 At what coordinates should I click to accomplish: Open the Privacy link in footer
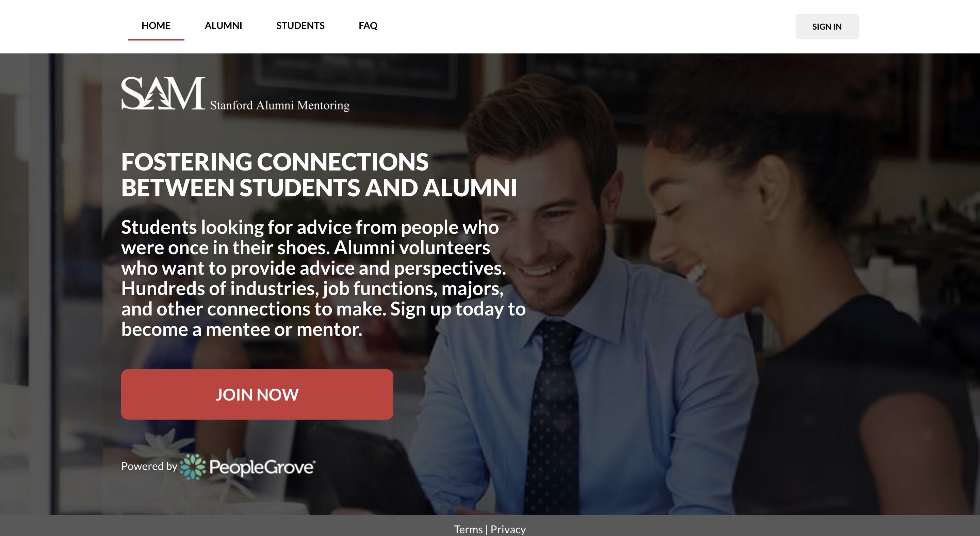tap(508, 529)
